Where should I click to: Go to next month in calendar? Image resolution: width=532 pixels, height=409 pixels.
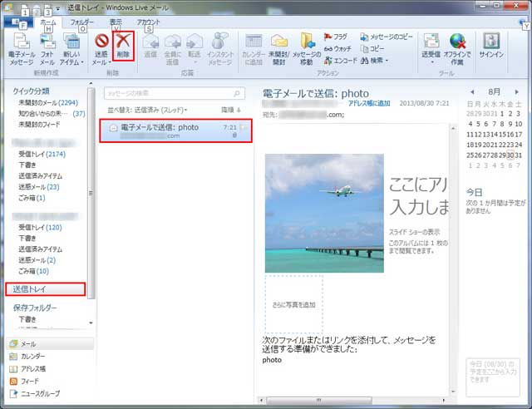[515, 91]
